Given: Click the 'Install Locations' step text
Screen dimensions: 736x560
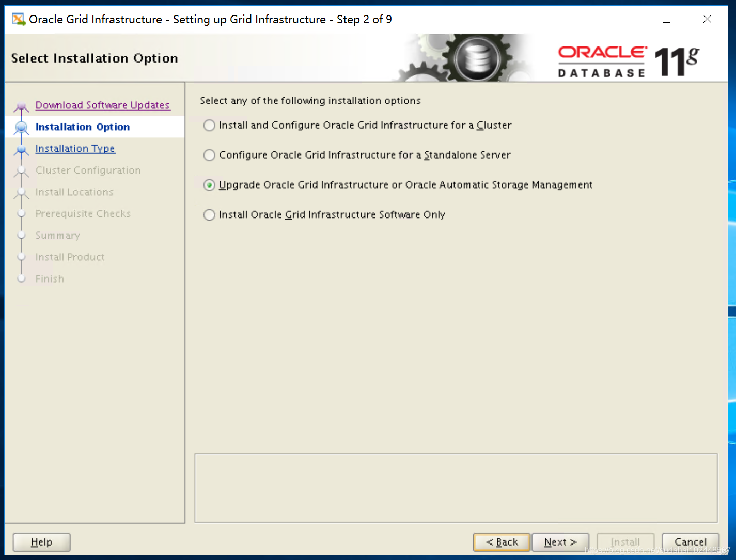Looking at the screenshot, I should click(74, 192).
